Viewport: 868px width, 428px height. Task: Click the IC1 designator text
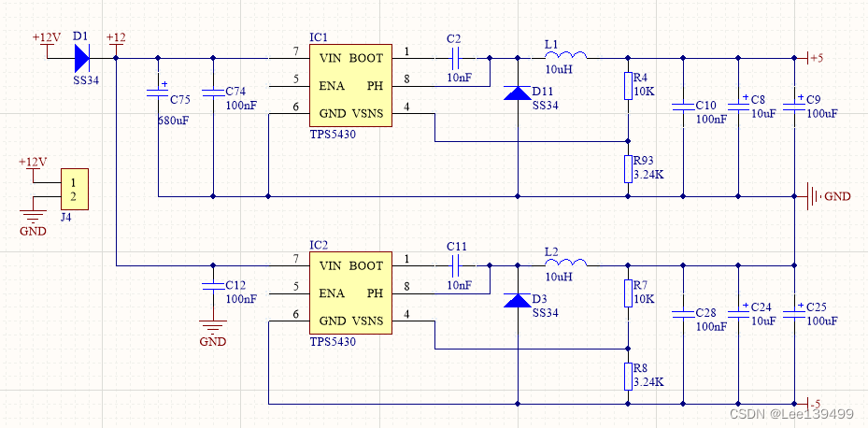click(x=319, y=37)
